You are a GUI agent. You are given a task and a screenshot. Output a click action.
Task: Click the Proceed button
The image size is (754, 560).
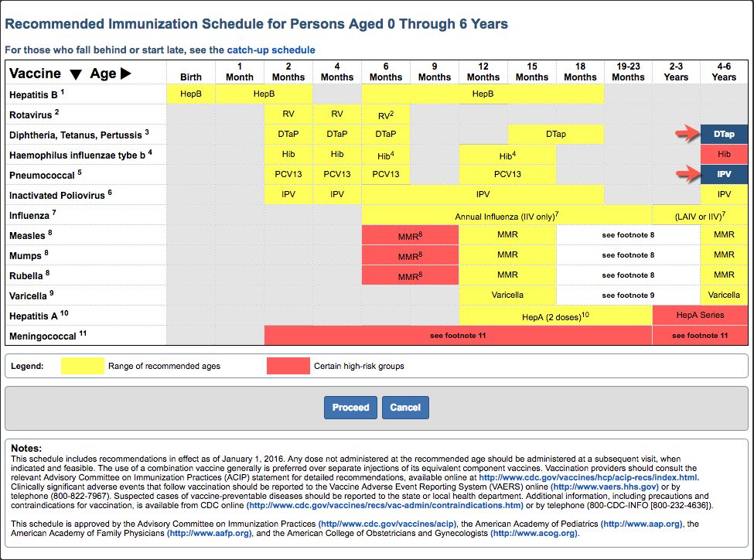tap(350, 407)
